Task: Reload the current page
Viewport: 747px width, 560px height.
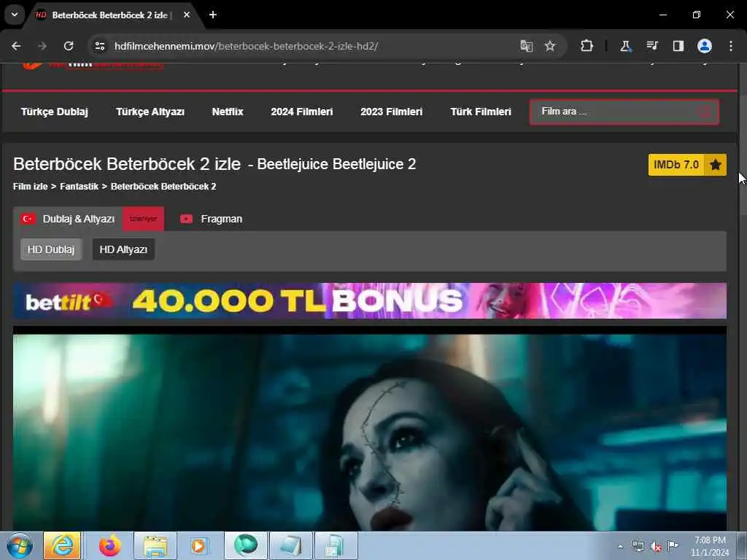Action: coord(69,46)
